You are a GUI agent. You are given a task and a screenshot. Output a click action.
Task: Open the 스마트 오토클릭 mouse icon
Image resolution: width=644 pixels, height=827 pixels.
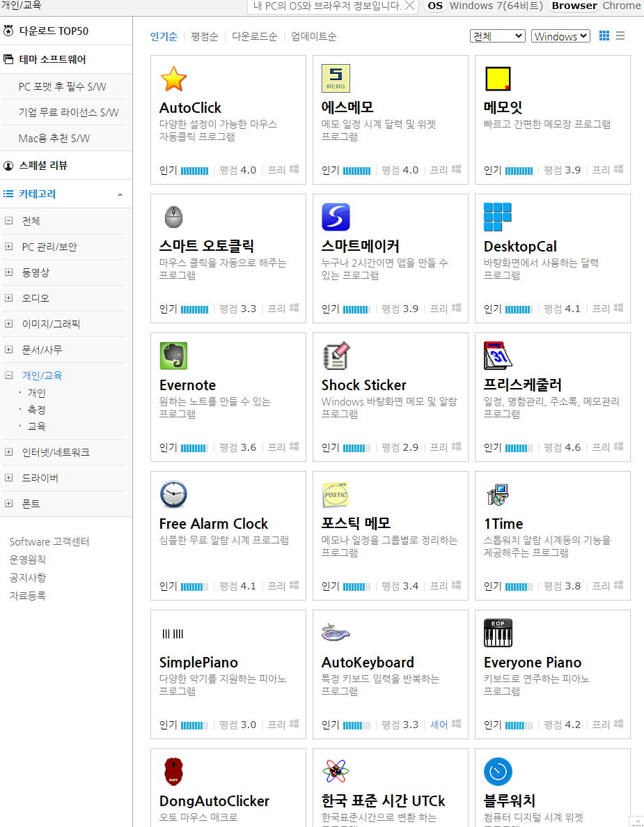[x=173, y=217]
